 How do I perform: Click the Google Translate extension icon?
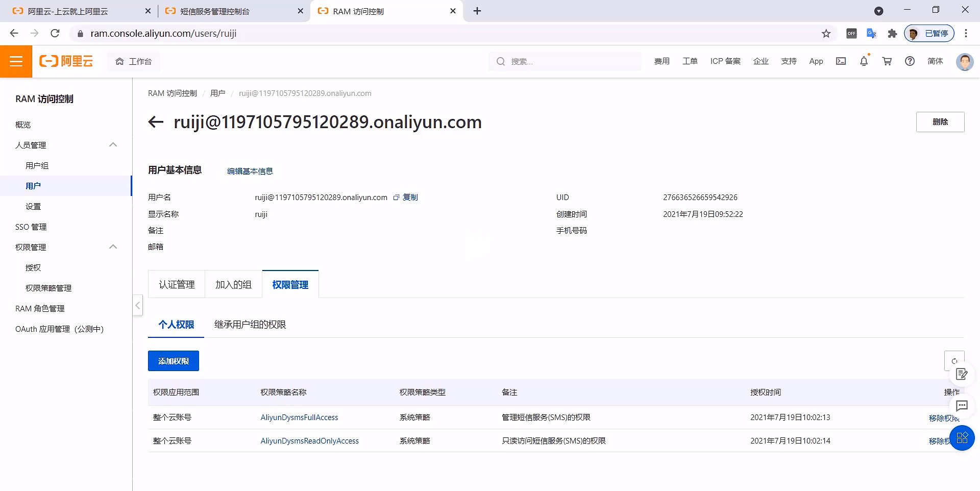tap(871, 34)
